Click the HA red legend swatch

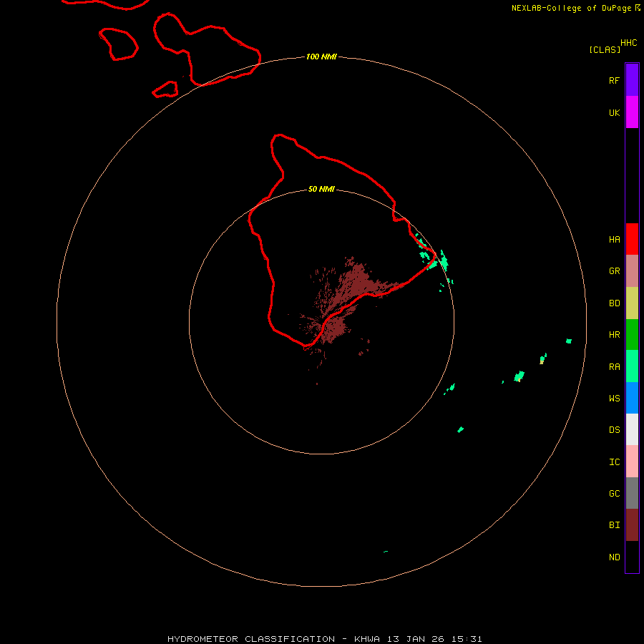(x=632, y=239)
